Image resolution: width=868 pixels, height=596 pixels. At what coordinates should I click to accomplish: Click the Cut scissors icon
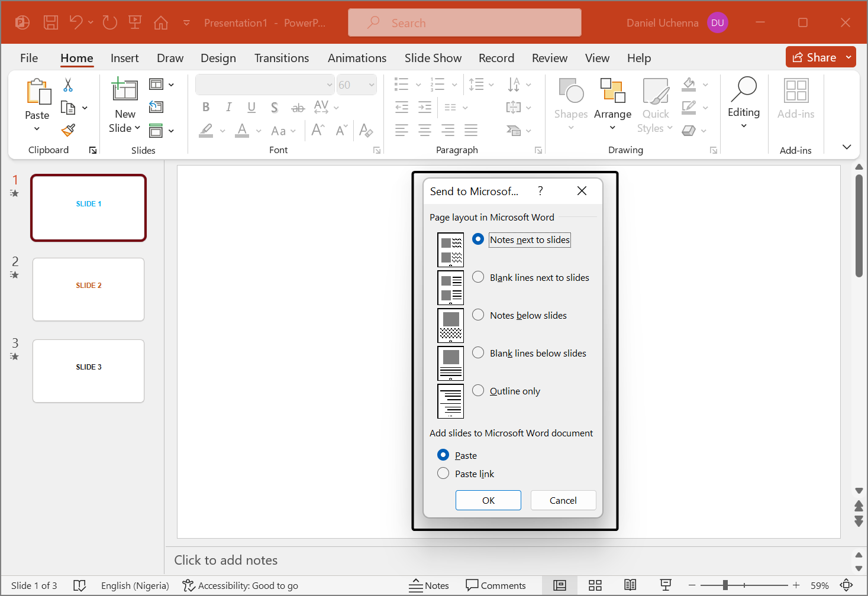point(68,85)
